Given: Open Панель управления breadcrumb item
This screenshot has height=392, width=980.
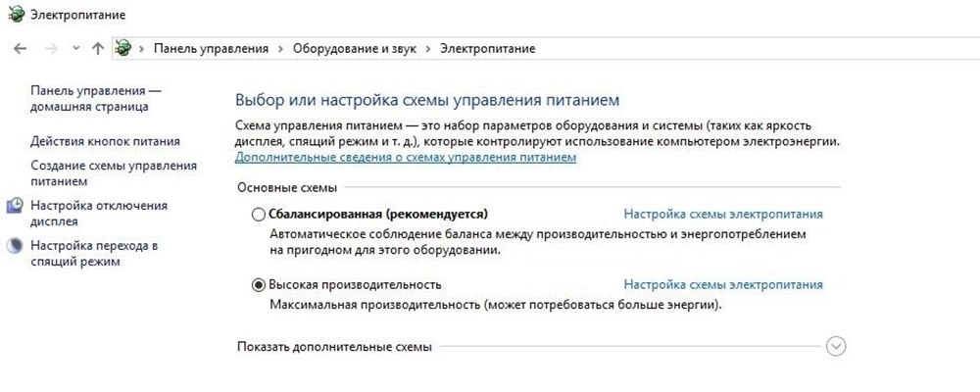Looking at the screenshot, I should tap(212, 49).
